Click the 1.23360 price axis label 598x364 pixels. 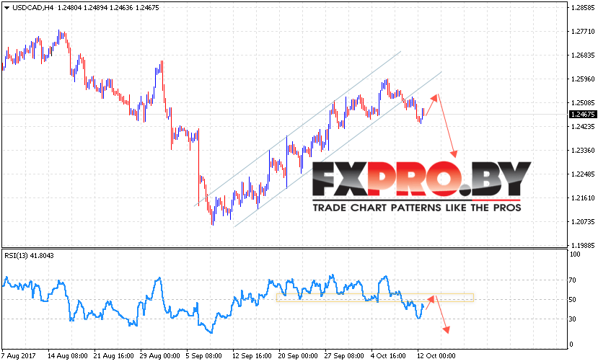[583, 150]
